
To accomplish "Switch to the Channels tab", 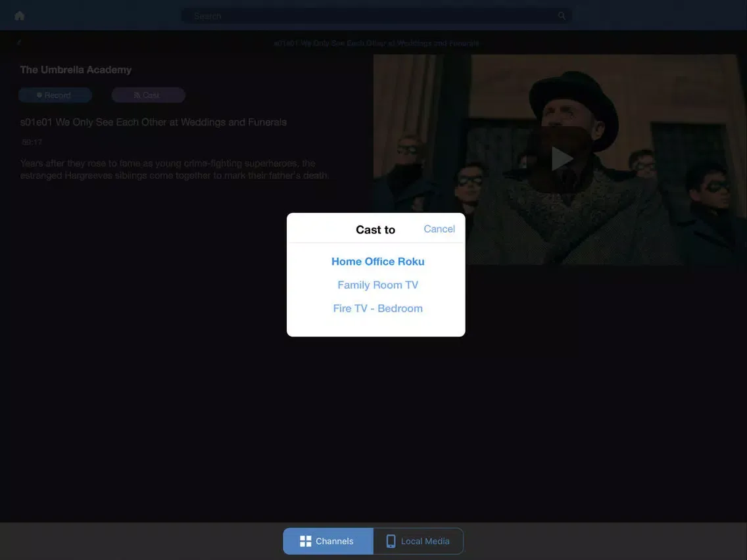I will 327,541.
